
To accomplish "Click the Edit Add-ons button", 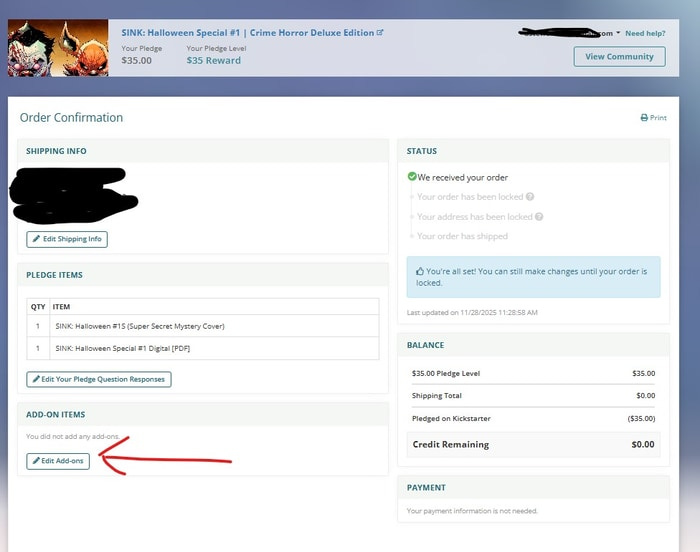I will point(58,461).
